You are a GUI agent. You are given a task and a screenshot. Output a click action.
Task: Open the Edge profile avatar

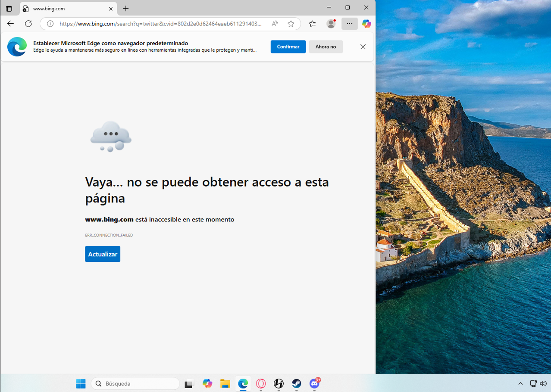click(x=331, y=24)
